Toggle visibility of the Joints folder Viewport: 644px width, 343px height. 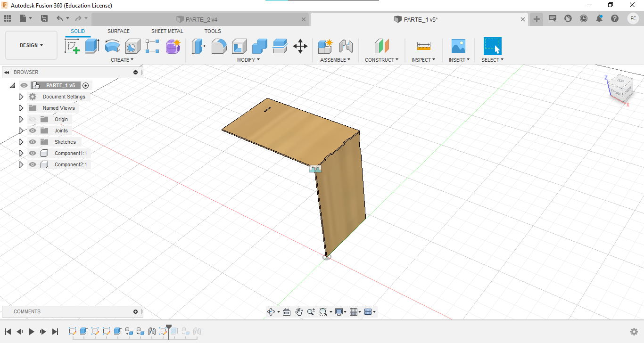tap(33, 131)
